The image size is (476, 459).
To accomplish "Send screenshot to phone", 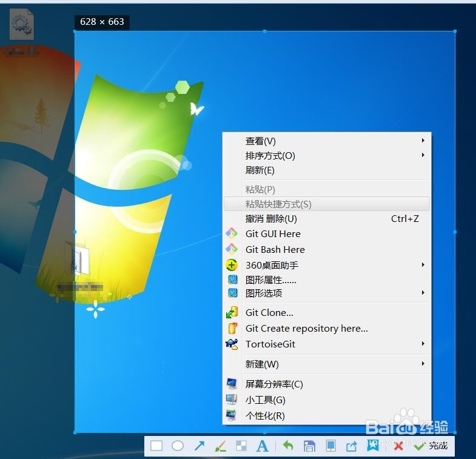I will [x=330, y=446].
